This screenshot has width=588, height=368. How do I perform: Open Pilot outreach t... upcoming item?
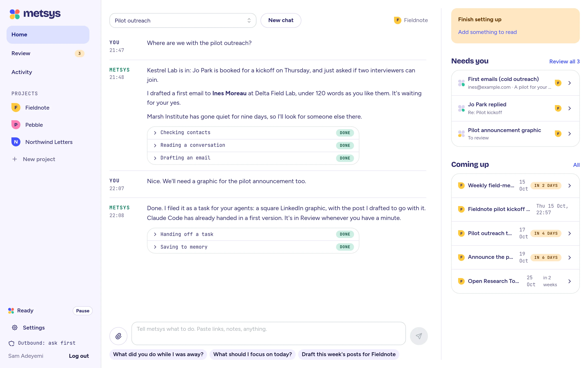click(515, 233)
